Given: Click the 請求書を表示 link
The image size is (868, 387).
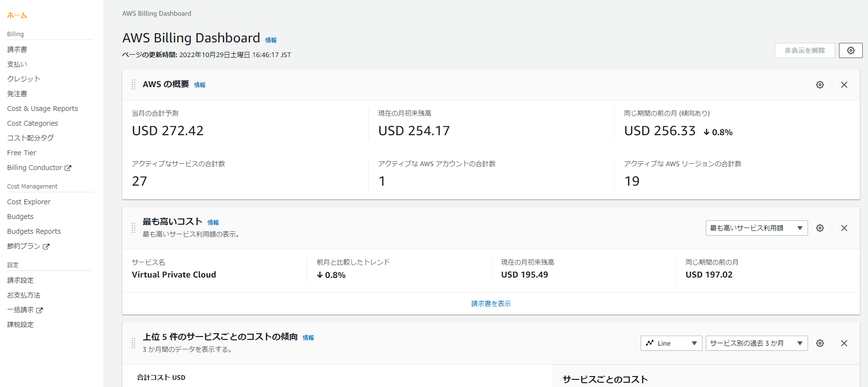Looking at the screenshot, I should (491, 304).
